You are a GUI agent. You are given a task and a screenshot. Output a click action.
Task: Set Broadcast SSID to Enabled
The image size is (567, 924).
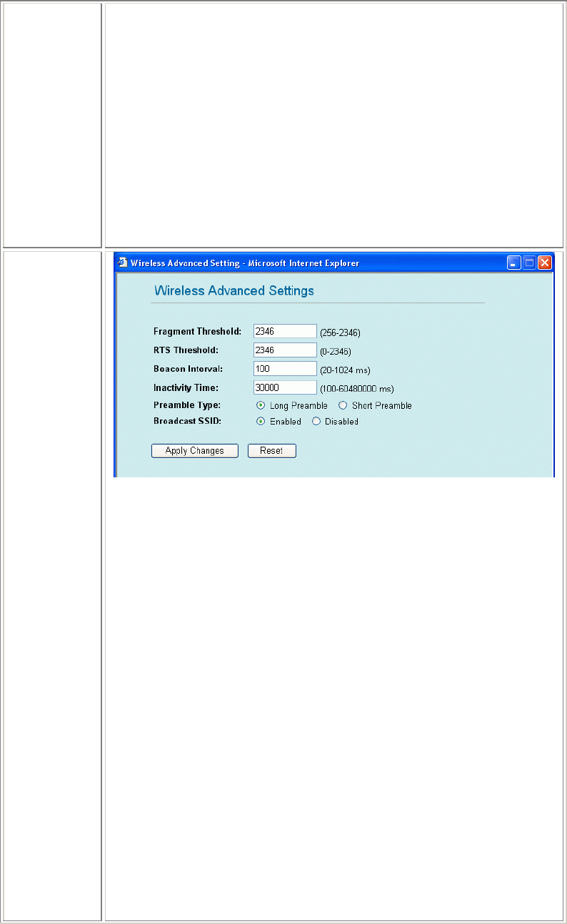point(261,422)
